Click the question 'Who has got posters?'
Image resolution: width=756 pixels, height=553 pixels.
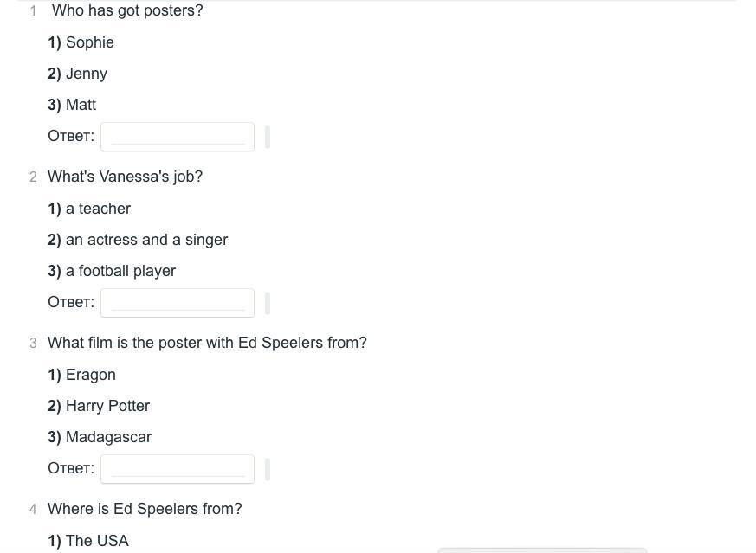(127, 10)
